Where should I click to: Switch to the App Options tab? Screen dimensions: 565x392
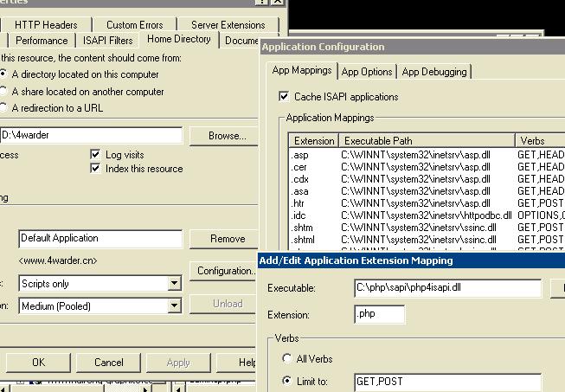click(x=367, y=72)
